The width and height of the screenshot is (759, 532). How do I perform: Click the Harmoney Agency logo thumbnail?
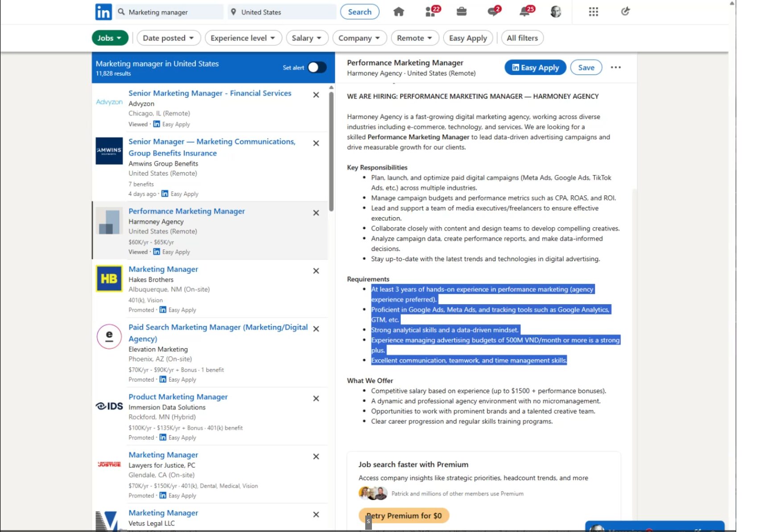coord(109,221)
